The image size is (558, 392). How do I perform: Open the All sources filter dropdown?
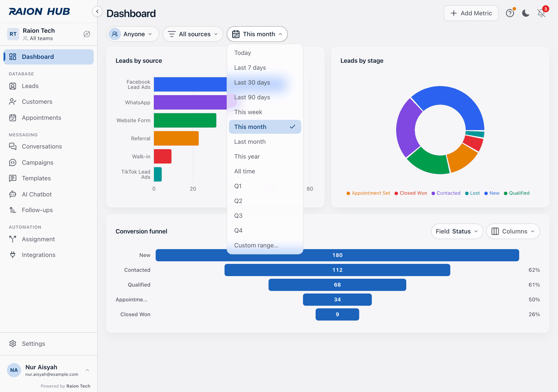pos(193,34)
